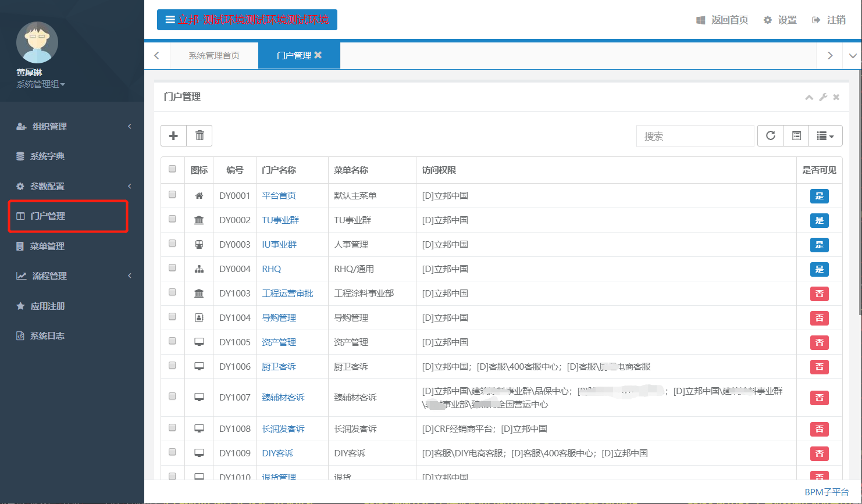This screenshot has height=504, width=862.
Task: Click the trash can delete icon
Action: [200, 135]
